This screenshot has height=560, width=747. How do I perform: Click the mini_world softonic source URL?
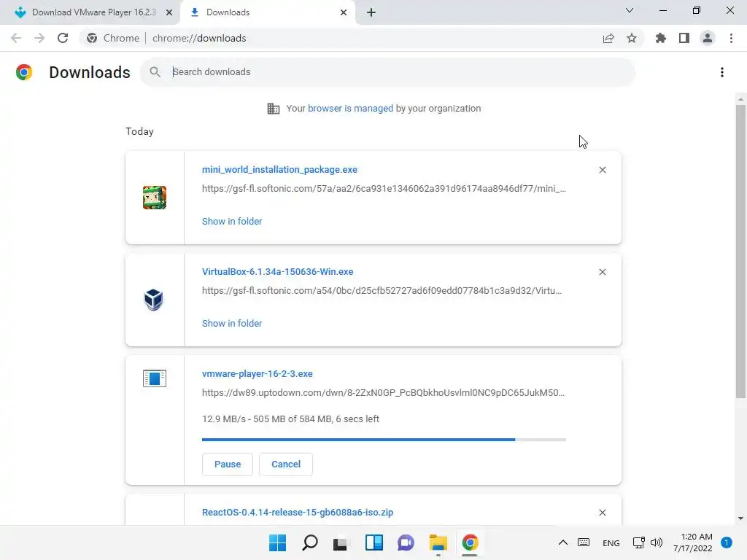[x=384, y=189]
